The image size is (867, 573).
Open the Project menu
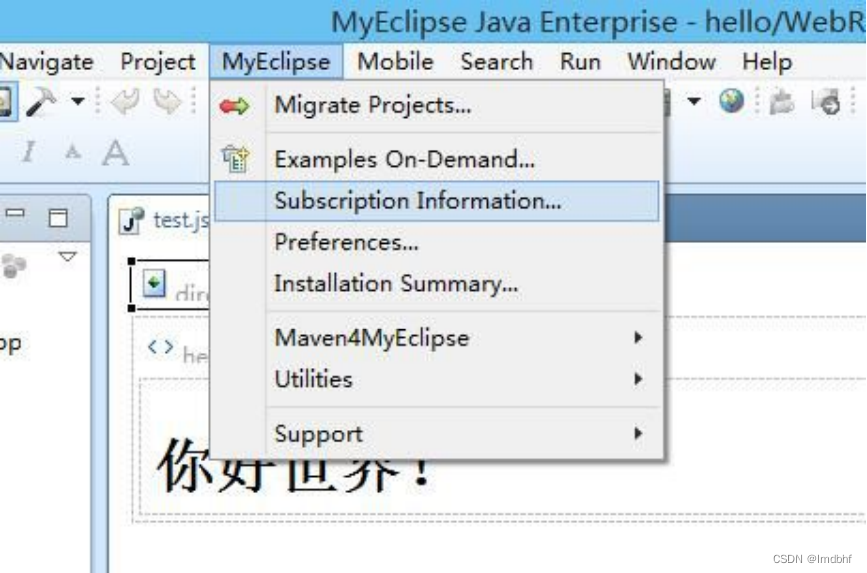158,61
